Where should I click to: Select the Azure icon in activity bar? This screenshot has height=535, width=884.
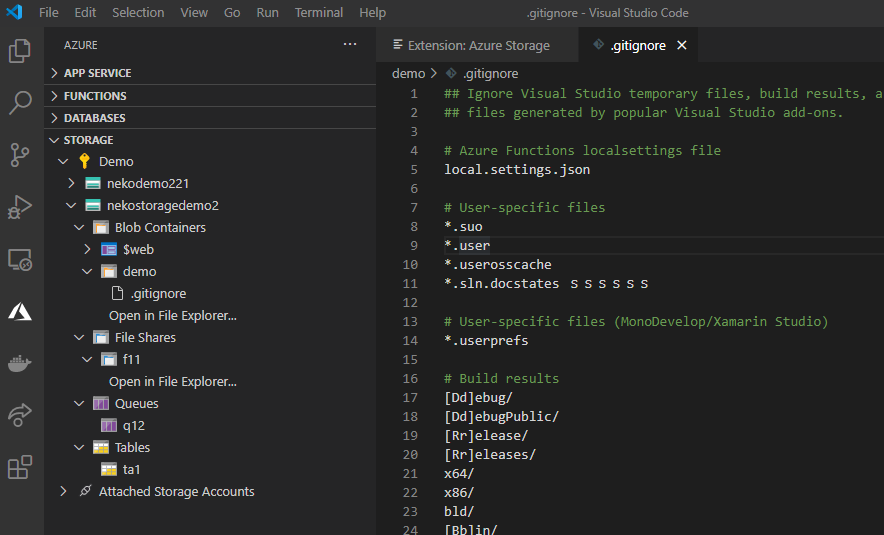pyautogui.click(x=21, y=311)
